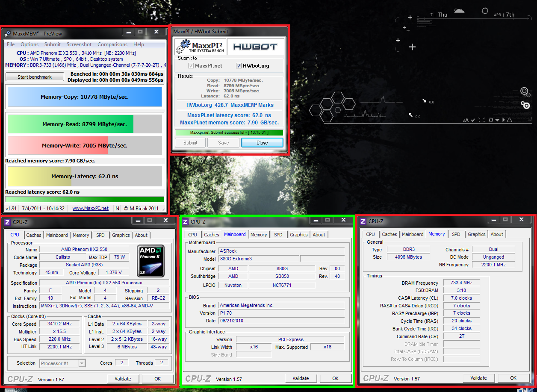Screen dimensions: 537x392
Task: Click the CPU-Z title icon in the Memory window
Action: click(x=363, y=221)
